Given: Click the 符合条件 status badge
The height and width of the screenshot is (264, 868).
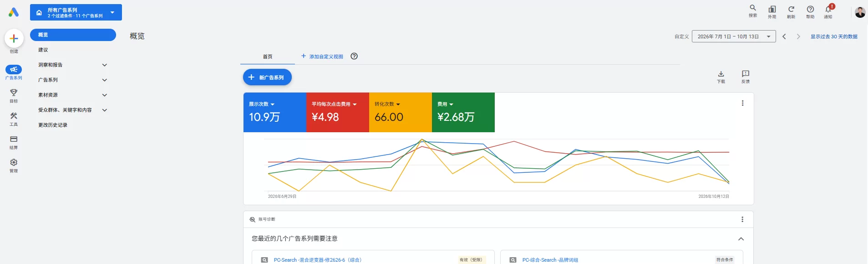Looking at the screenshot, I should click(725, 260).
